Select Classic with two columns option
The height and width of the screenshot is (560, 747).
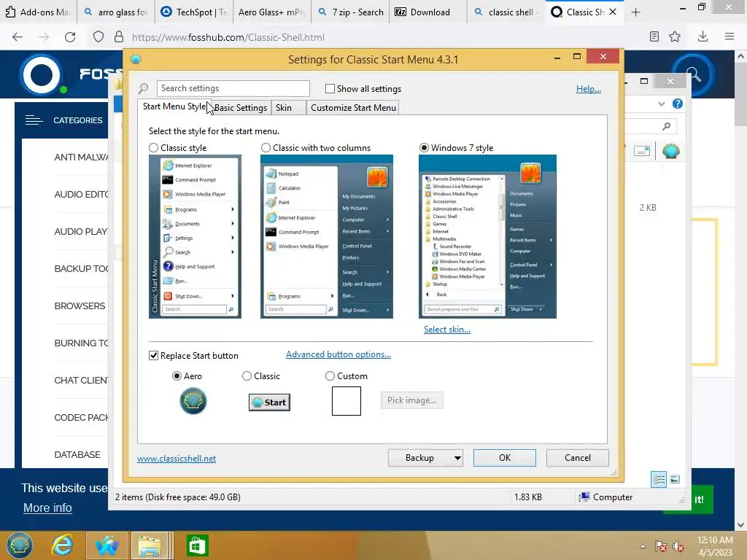pos(266,148)
